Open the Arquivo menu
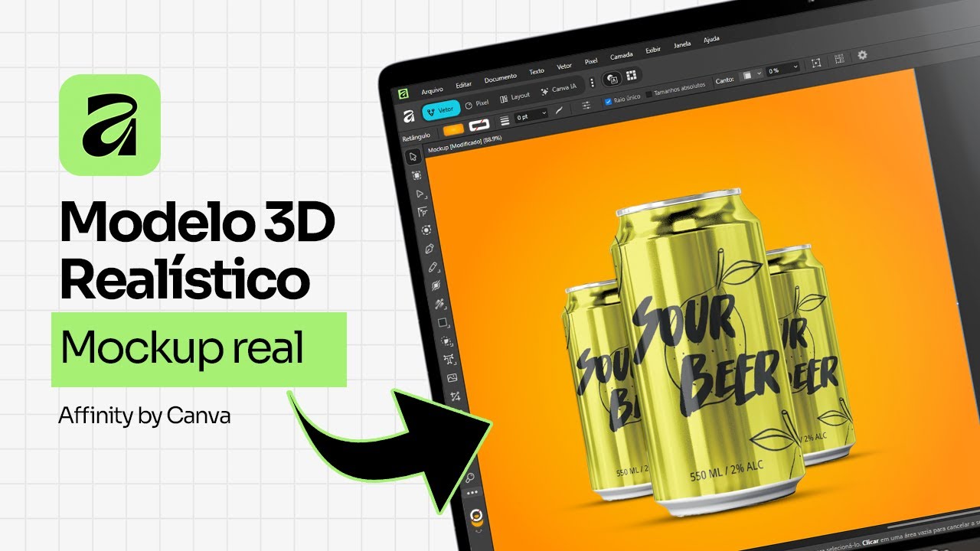 pos(432,90)
